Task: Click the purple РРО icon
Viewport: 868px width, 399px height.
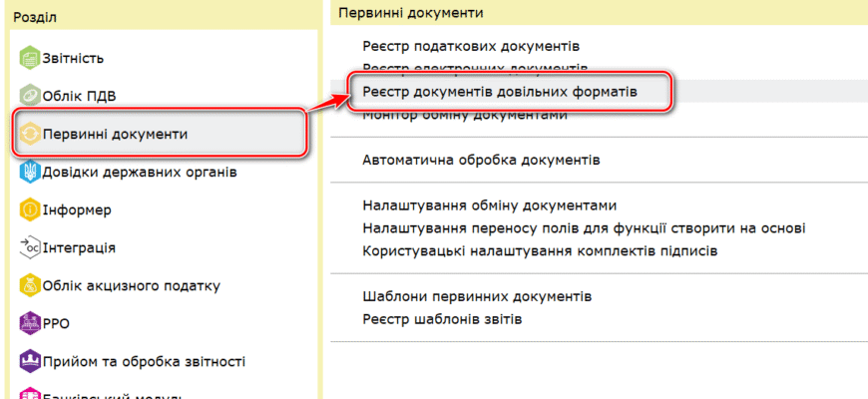Action: (29, 323)
